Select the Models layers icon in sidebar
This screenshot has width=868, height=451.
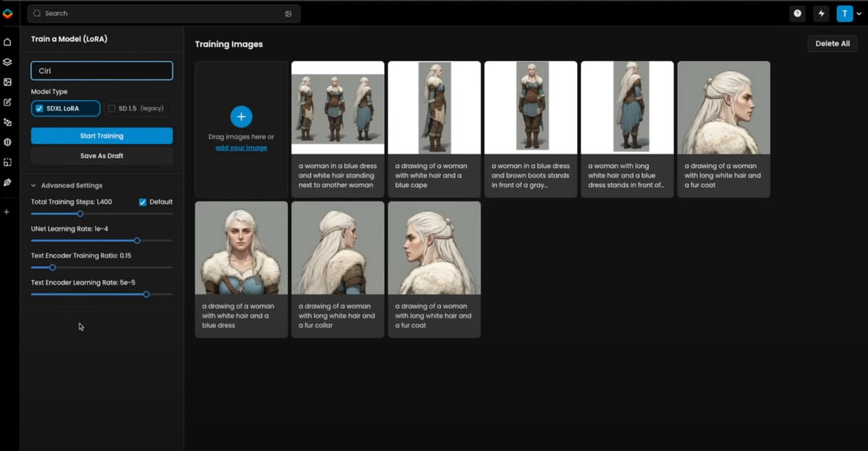(x=7, y=62)
